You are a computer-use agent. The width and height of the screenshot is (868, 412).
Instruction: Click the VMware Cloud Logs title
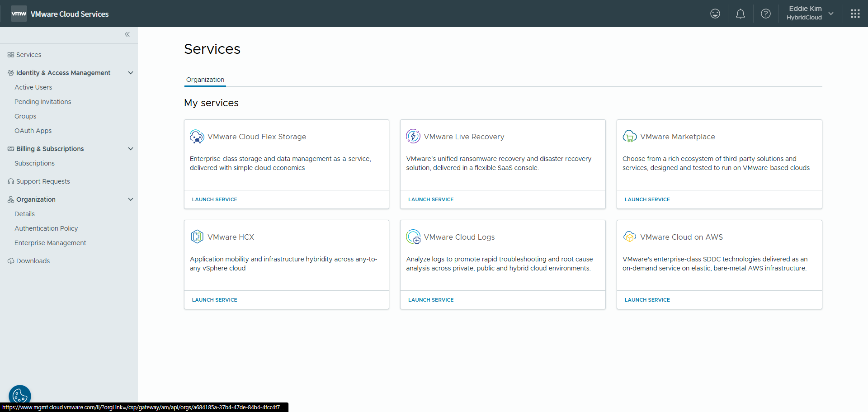point(459,237)
